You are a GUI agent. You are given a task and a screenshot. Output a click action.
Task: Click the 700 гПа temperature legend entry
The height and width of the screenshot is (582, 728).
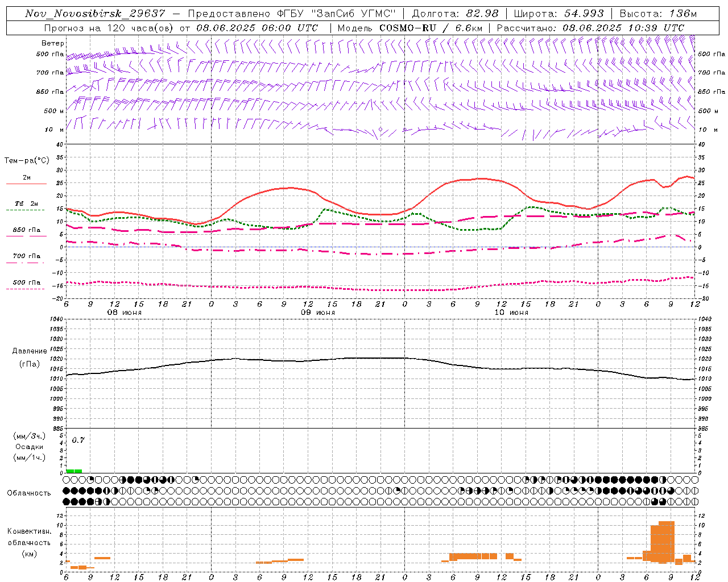[x=27, y=256]
